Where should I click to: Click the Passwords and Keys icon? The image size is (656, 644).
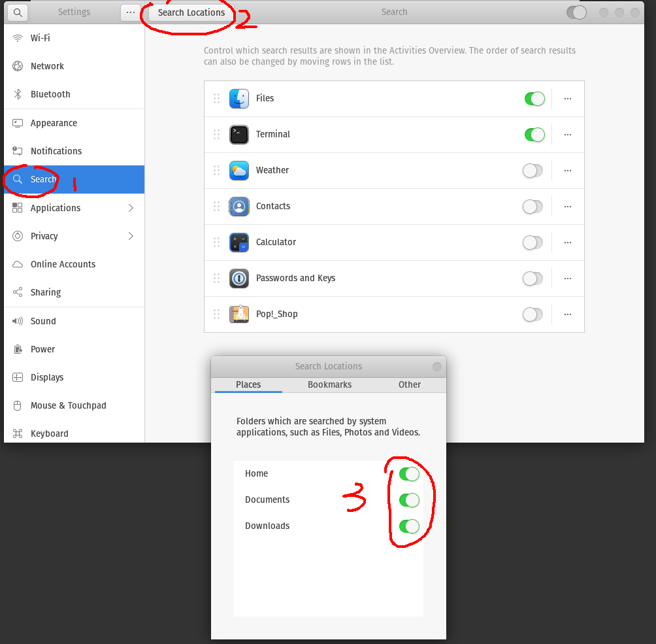click(238, 279)
